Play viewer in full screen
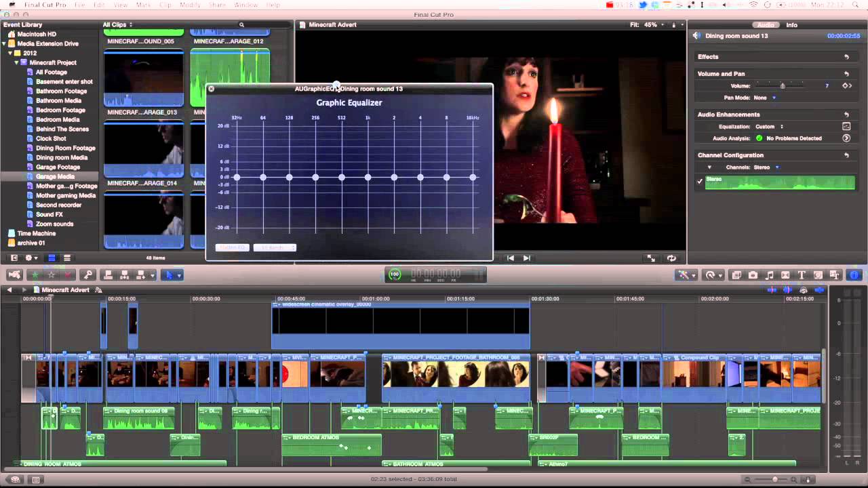The image size is (868, 488). [x=651, y=258]
